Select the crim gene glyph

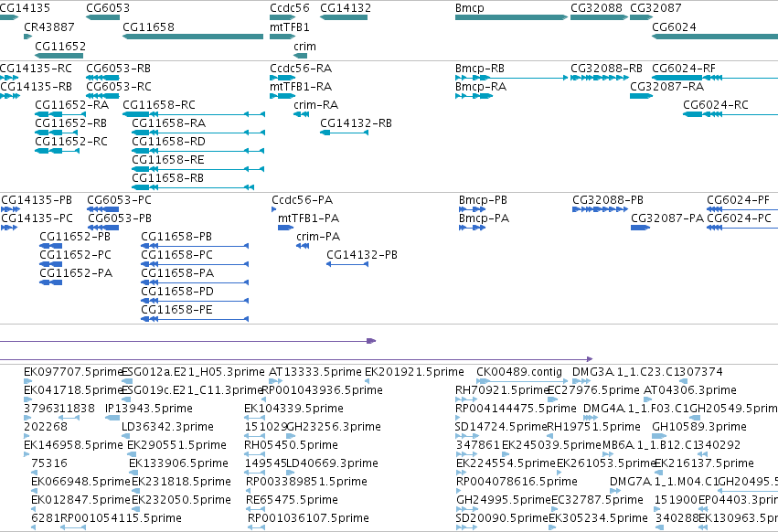tap(301, 56)
